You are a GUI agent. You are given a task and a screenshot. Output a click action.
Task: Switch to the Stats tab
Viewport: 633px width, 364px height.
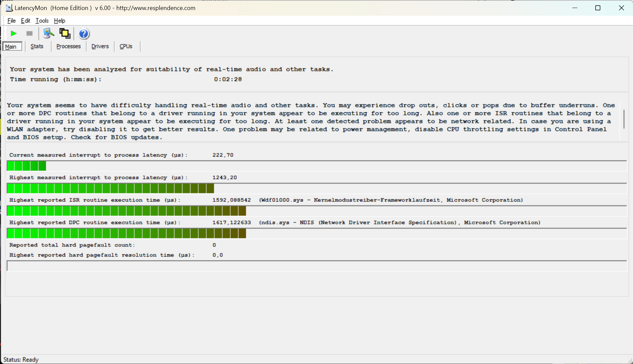click(x=37, y=46)
